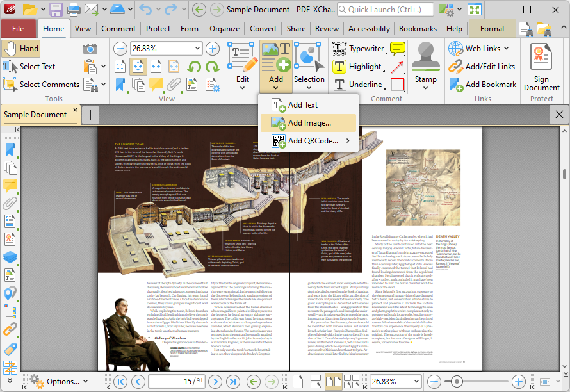This screenshot has width=570, height=392.
Task: Click Add/Edit Links
Action: (x=482, y=67)
